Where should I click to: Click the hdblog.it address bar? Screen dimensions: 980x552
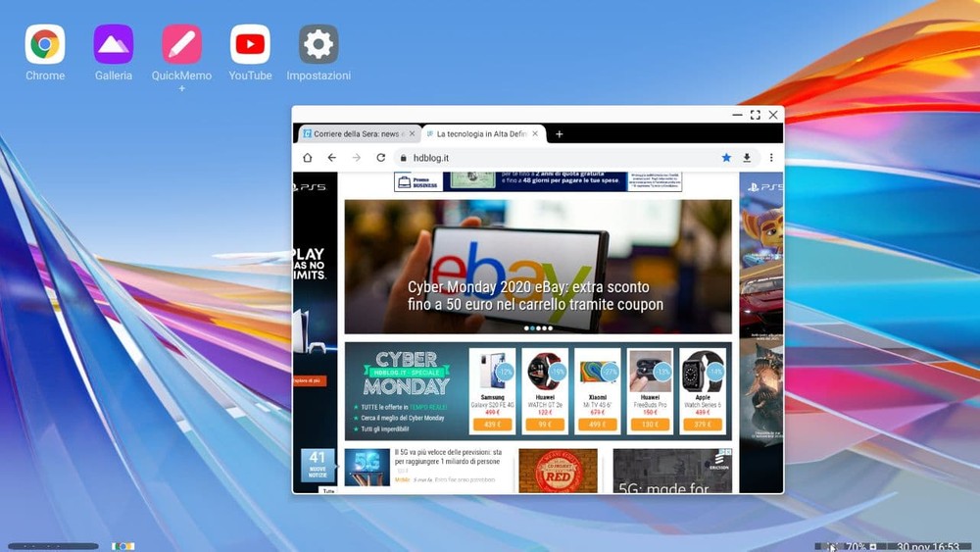click(x=557, y=158)
